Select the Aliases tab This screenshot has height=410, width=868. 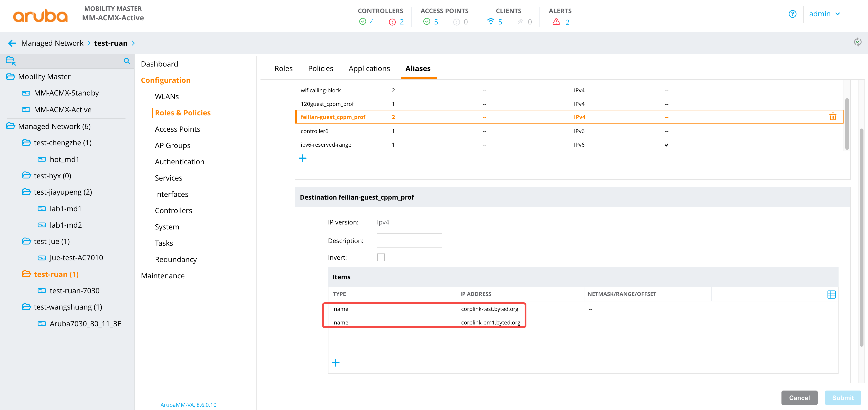418,68
